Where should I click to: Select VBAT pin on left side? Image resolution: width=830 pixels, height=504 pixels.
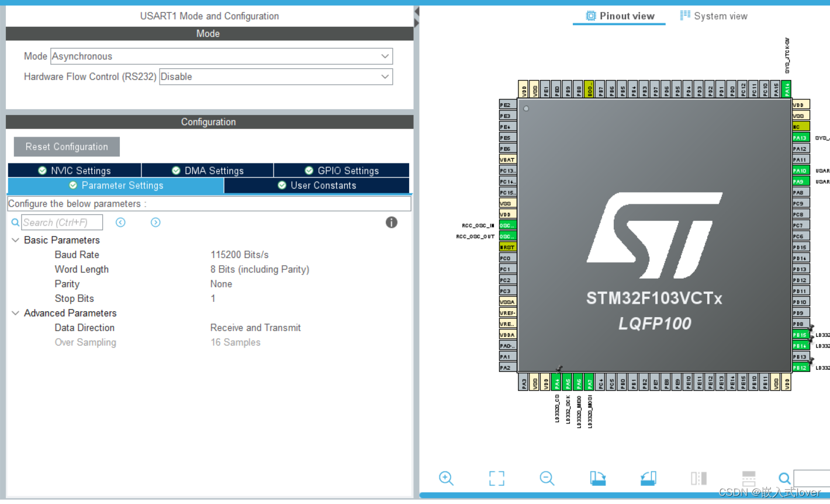click(x=507, y=159)
